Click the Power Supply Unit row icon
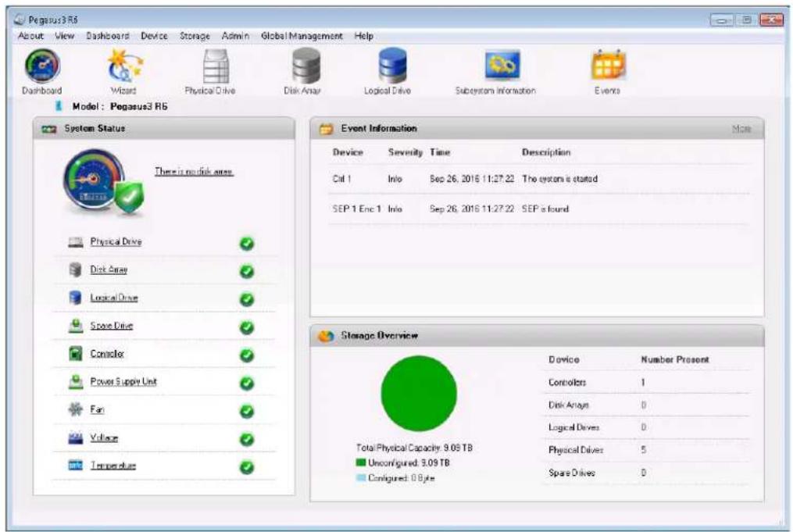This screenshot has height=532, width=793. coord(76,382)
